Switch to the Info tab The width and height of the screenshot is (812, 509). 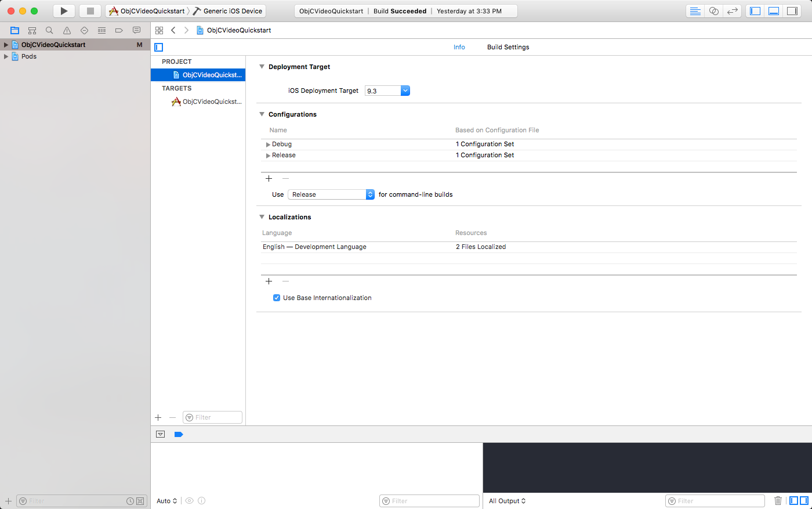[x=459, y=47]
